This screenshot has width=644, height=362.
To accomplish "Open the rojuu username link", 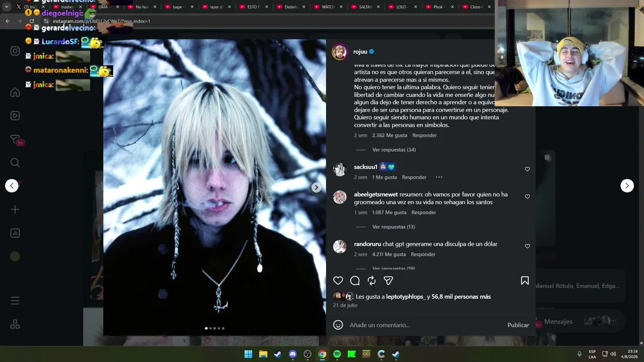I will pyautogui.click(x=360, y=52).
